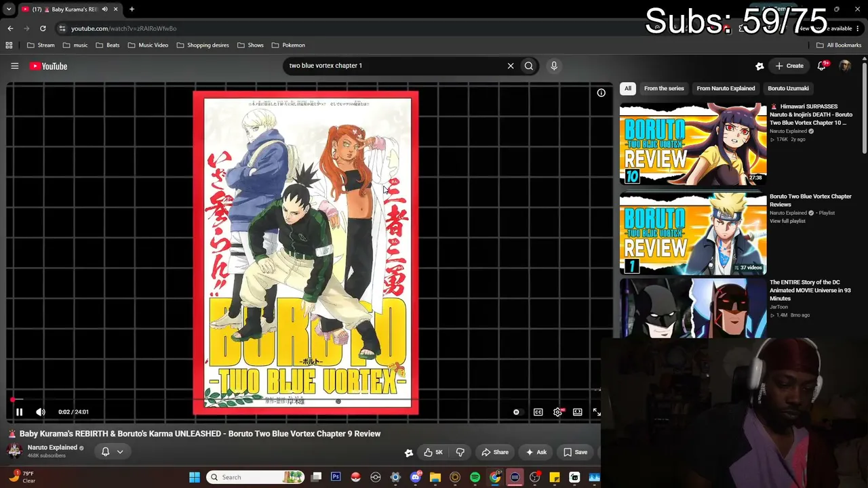Image resolution: width=868 pixels, height=488 pixels.
Task: Open the site information icon in address bar
Action: (62, 28)
